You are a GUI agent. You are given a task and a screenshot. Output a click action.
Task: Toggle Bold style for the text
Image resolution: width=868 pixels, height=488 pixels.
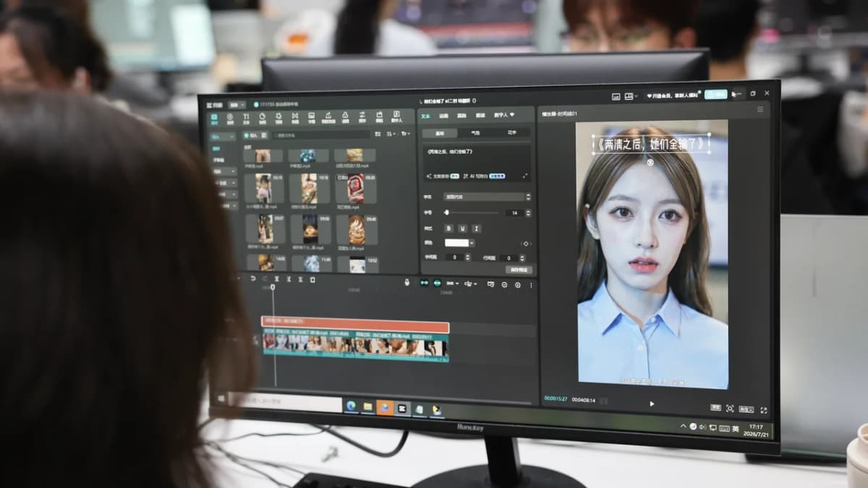pyautogui.click(x=448, y=228)
